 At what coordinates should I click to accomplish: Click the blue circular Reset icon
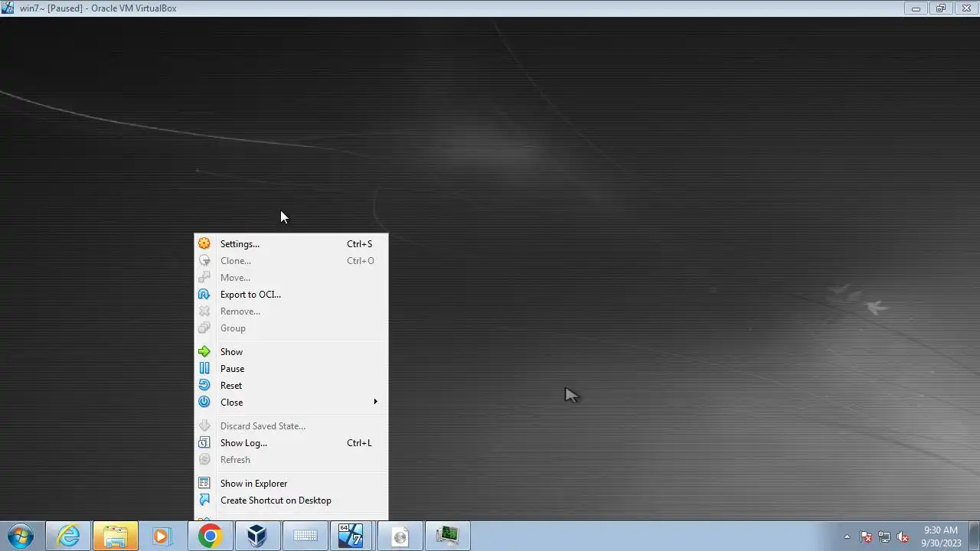(x=204, y=386)
